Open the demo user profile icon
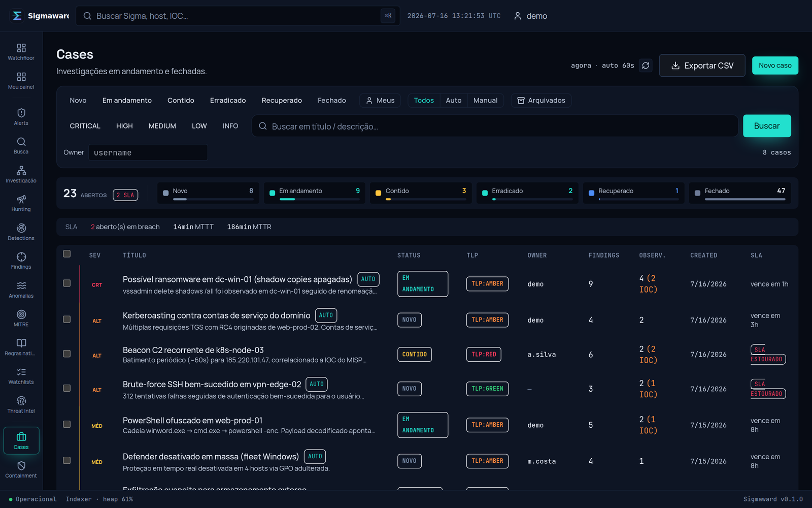Screen dimensions: 812x508 (x=517, y=16)
